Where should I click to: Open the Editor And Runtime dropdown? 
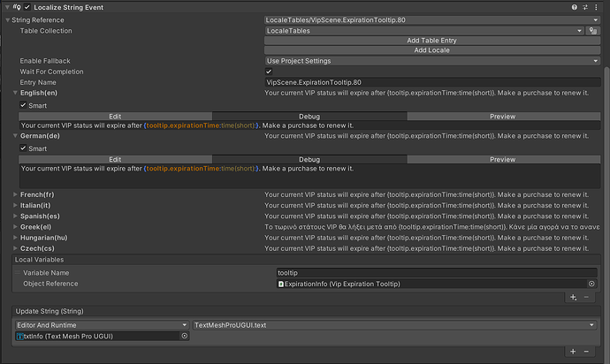101,325
